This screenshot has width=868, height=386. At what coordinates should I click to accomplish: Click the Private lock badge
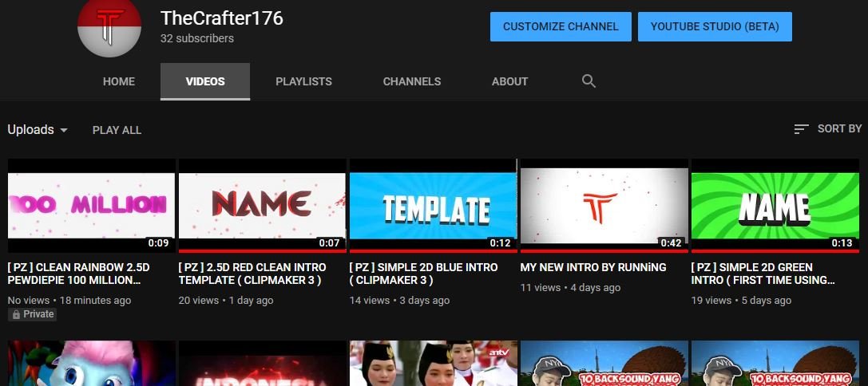click(x=32, y=314)
